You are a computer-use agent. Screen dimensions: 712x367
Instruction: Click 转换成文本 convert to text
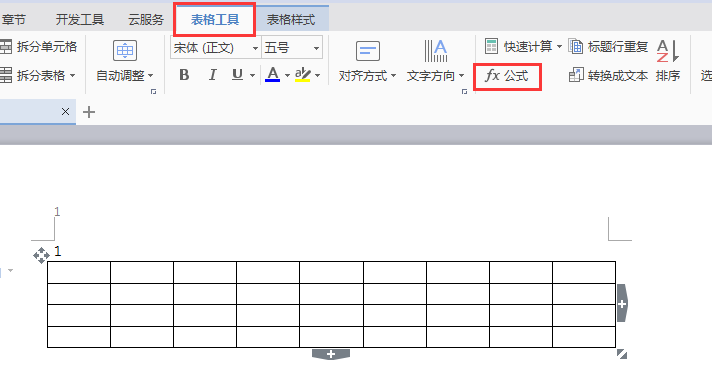click(608, 76)
